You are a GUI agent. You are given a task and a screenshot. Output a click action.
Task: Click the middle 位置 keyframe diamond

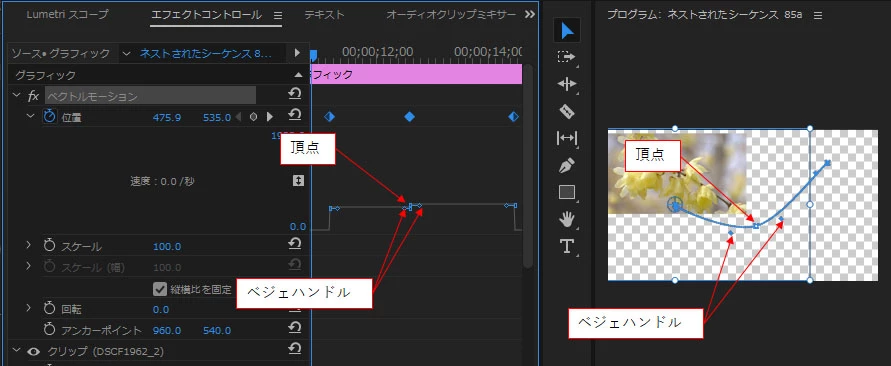(x=409, y=117)
